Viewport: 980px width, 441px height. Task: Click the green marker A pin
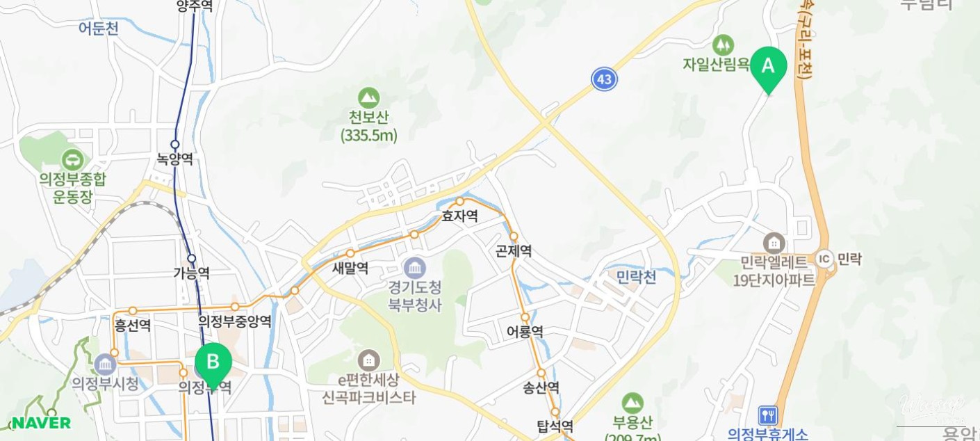[x=768, y=70]
